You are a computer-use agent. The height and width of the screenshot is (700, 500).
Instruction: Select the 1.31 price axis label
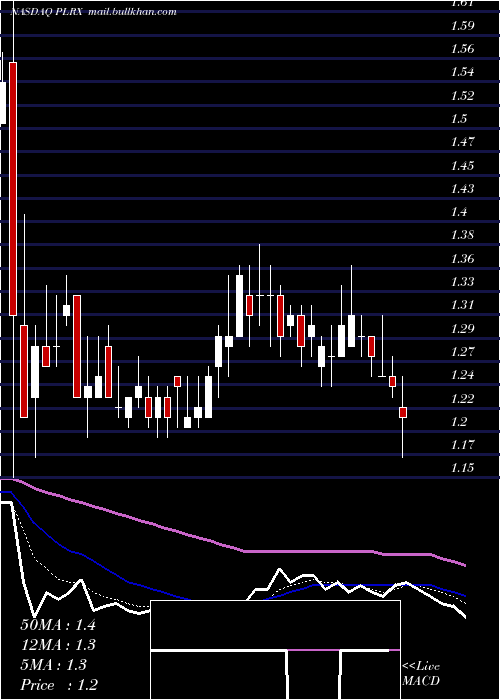[462, 305]
